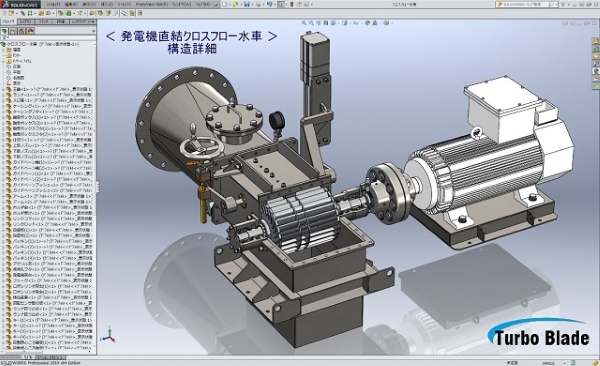Click the Save icon in top toolbar

click(x=247, y=4)
